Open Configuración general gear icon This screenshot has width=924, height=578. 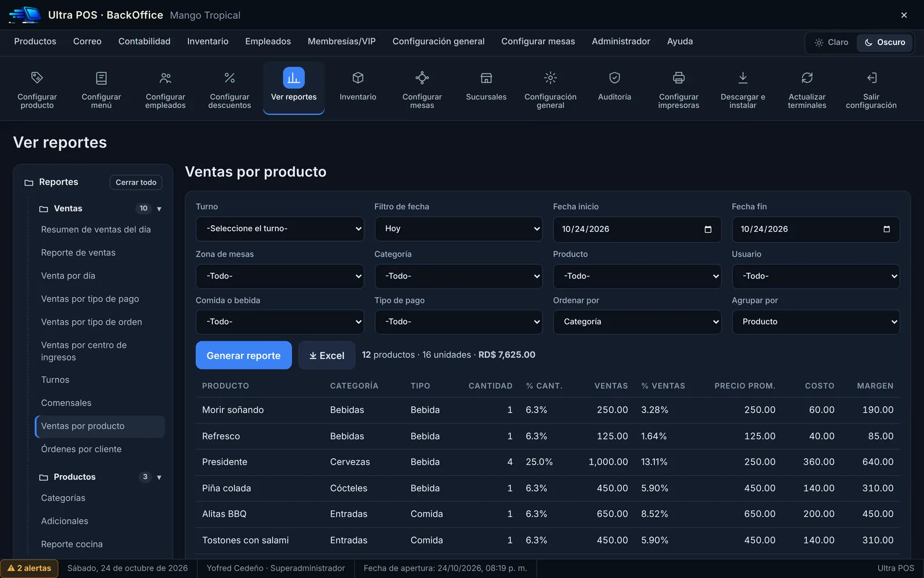coord(550,77)
